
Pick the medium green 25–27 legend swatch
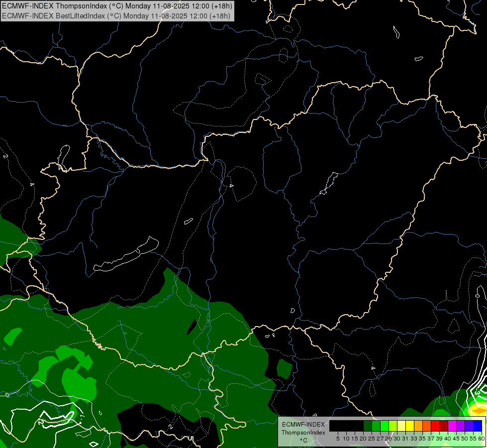376,426
